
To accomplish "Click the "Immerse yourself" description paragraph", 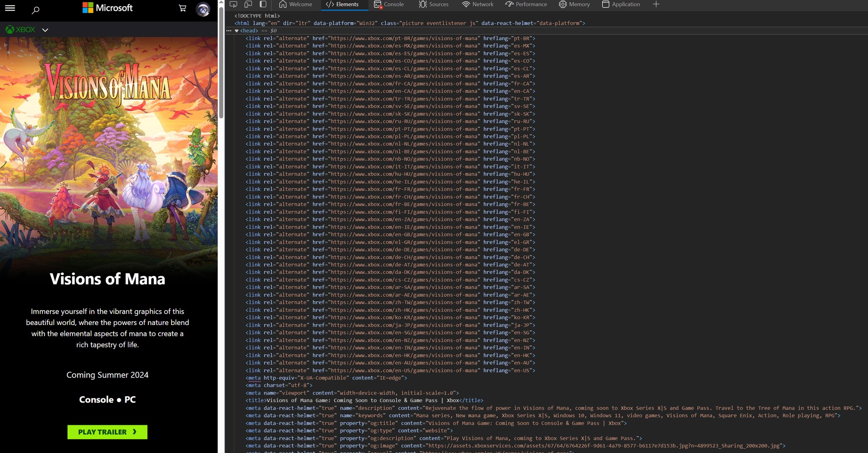I will tap(108, 328).
